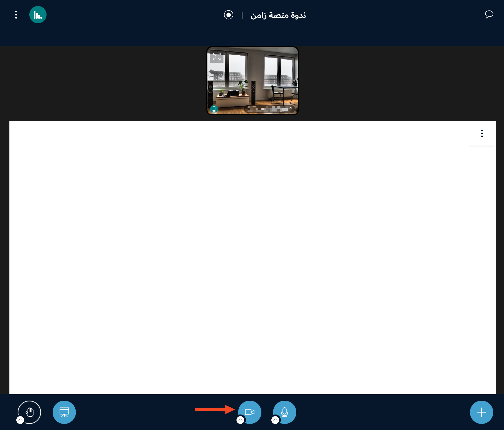Viewport: 504px width, 430px height.
Task: Click the plus actions button
Action: [482, 412]
